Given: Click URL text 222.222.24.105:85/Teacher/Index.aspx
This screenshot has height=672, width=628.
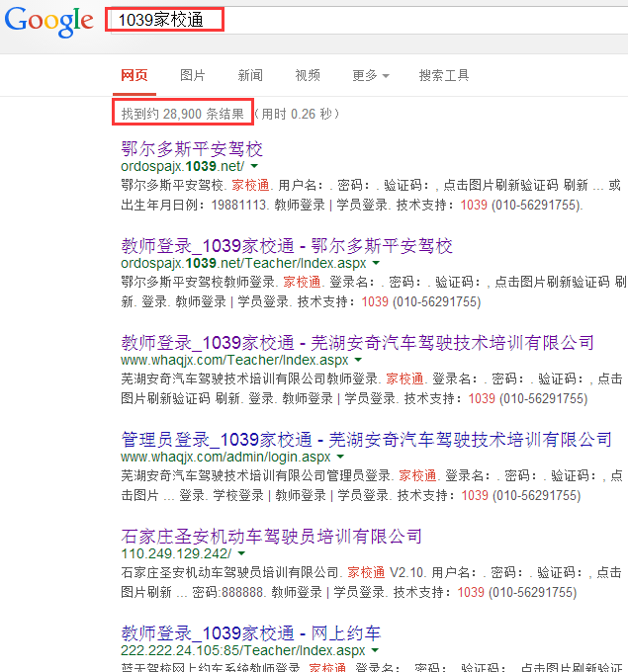Looking at the screenshot, I should coord(242,650).
